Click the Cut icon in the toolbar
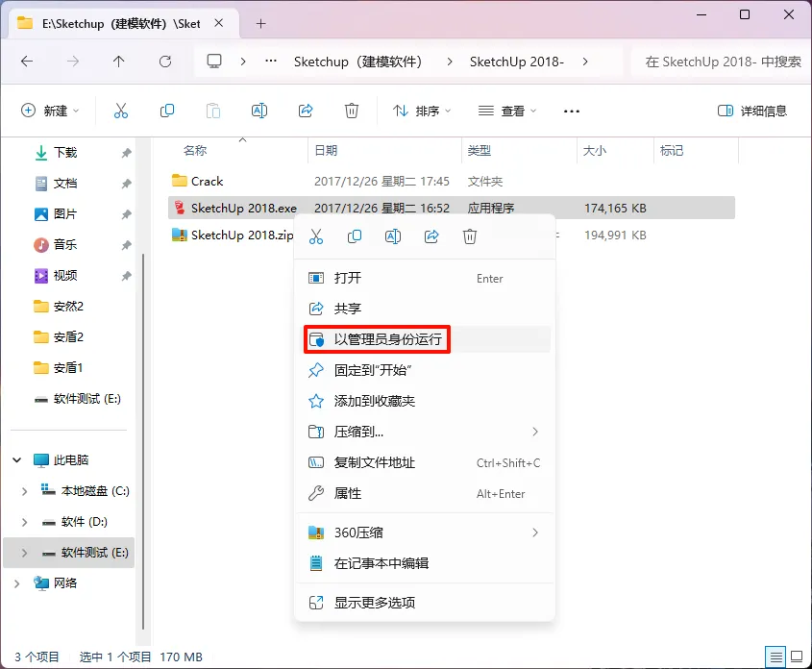Viewport: 812px width, 669px height. coord(121,111)
